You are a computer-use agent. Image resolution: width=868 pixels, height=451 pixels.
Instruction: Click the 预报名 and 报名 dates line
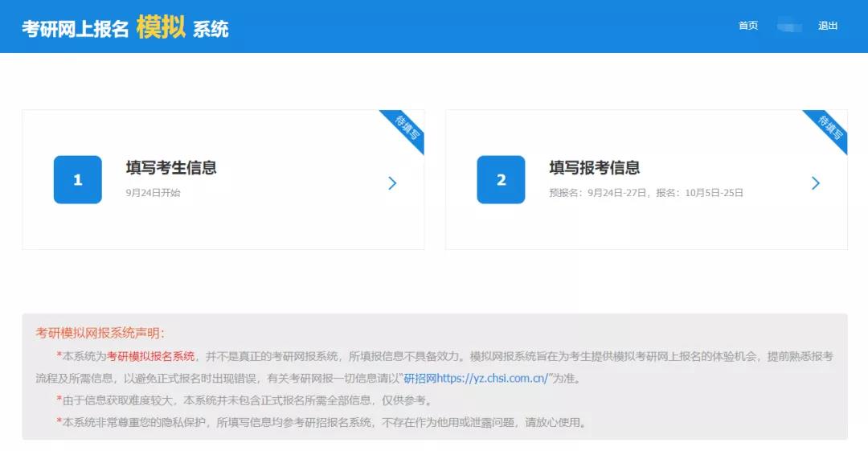[x=646, y=193]
